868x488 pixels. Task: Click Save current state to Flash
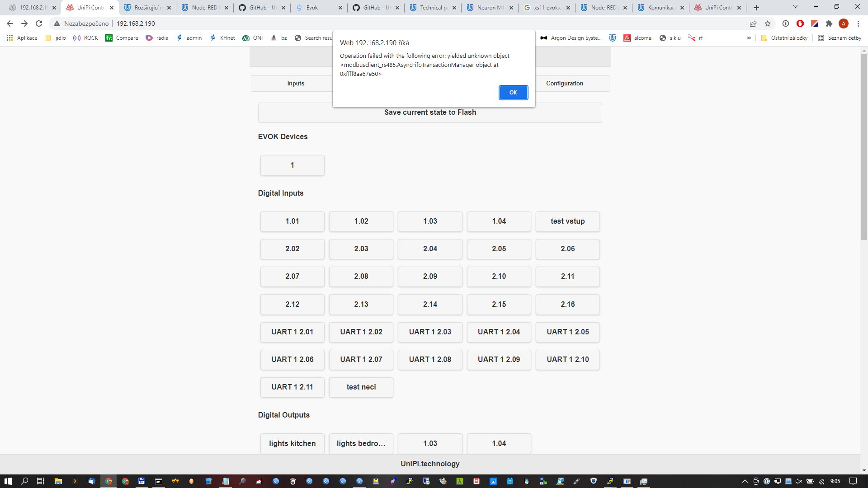click(430, 113)
